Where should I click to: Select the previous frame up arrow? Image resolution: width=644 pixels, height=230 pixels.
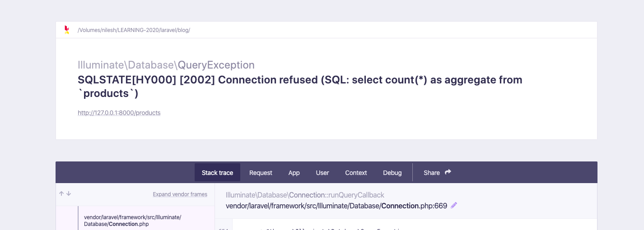pyautogui.click(x=61, y=193)
